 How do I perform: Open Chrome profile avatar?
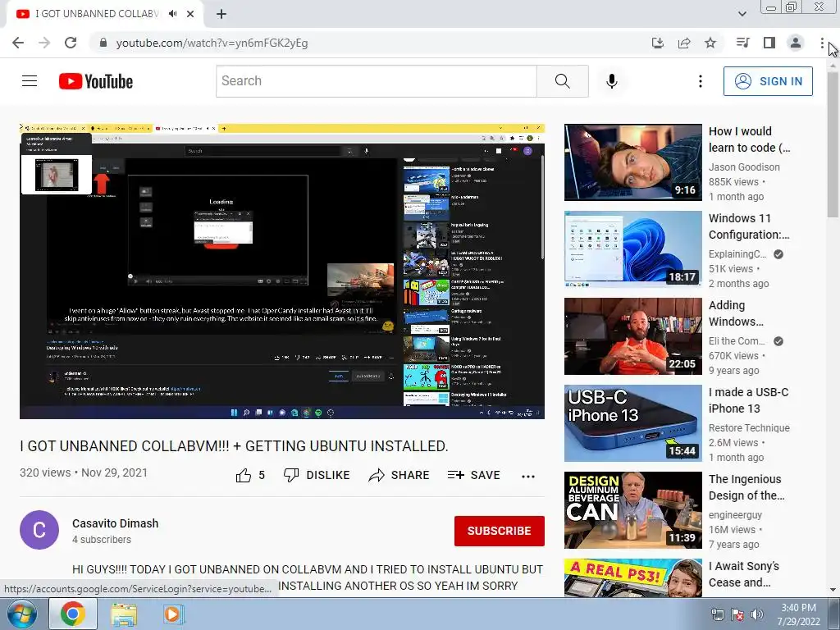(x=796, y=43)
